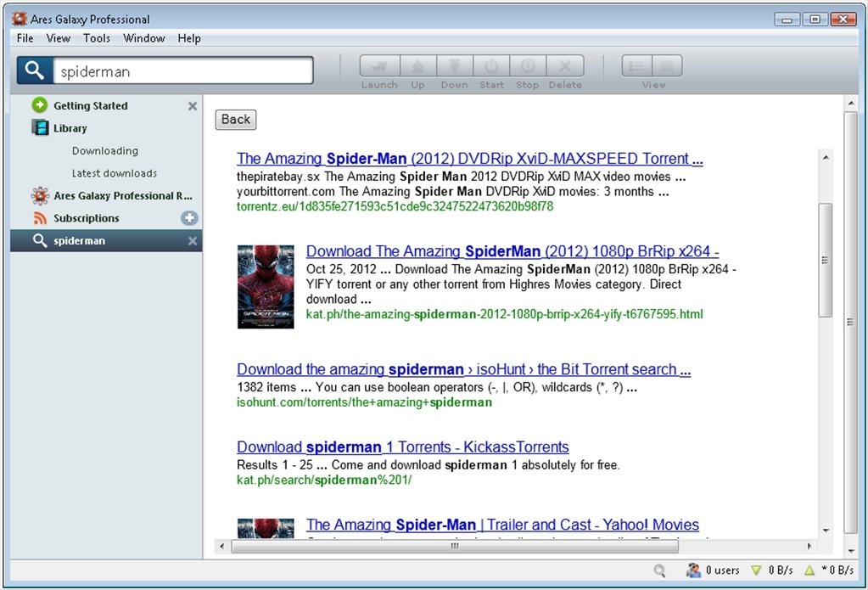868x590 pixels.
Task: Click the inner results scroll-down arrow
Action: click(x=826, y=531)
